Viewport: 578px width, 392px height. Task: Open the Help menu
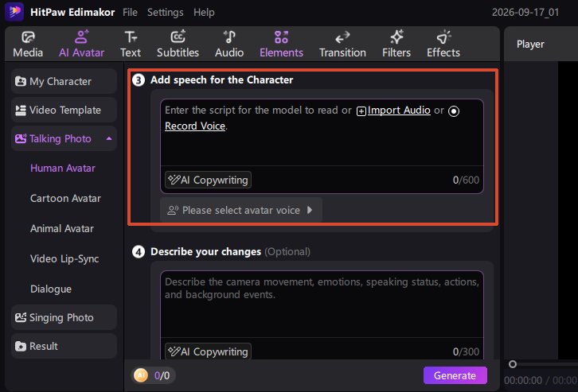[204, 13]
